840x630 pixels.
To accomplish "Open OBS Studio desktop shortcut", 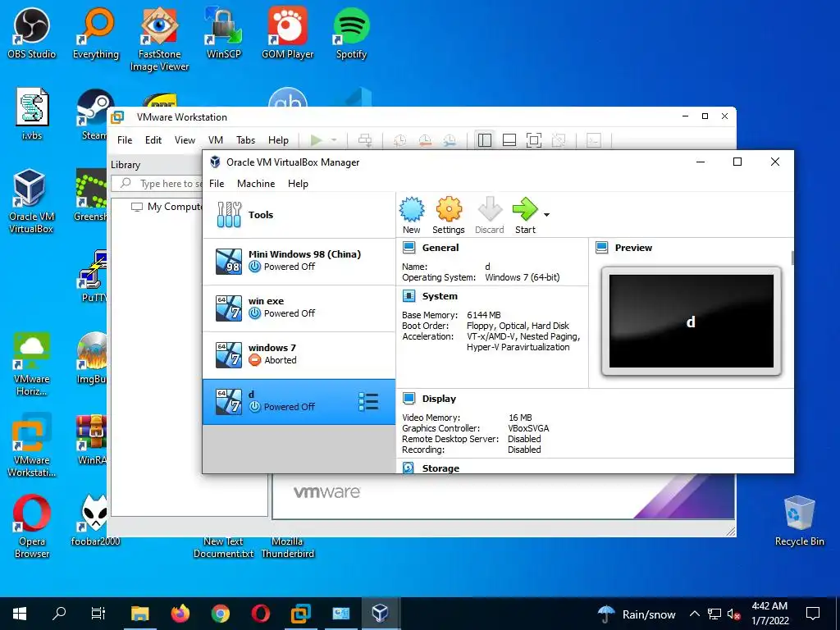I will 32,34.
